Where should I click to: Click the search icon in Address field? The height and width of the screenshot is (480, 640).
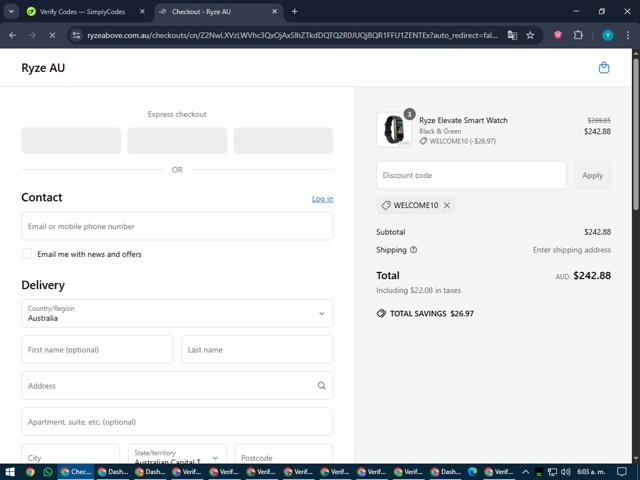pyautogui.click(x=322, y=386)
